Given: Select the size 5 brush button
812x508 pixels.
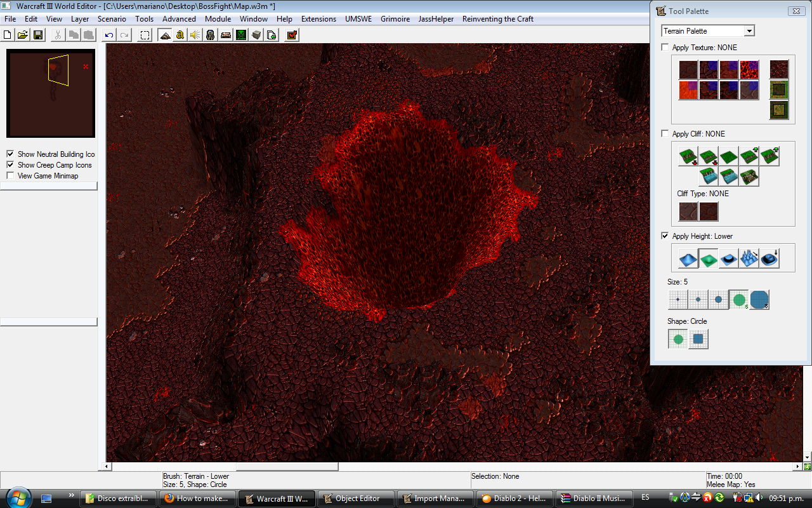Looking at the screenshot, I should coord(738,300).
